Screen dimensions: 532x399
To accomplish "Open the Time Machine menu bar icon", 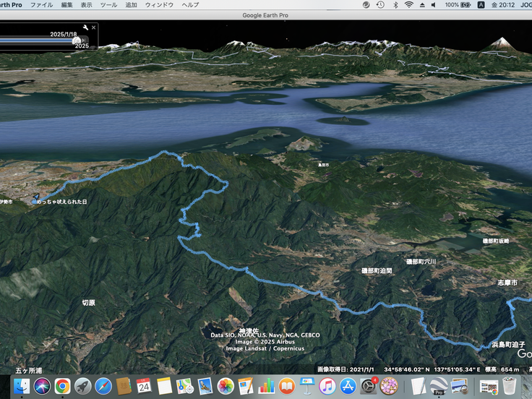I will click(x=380, y=4).
